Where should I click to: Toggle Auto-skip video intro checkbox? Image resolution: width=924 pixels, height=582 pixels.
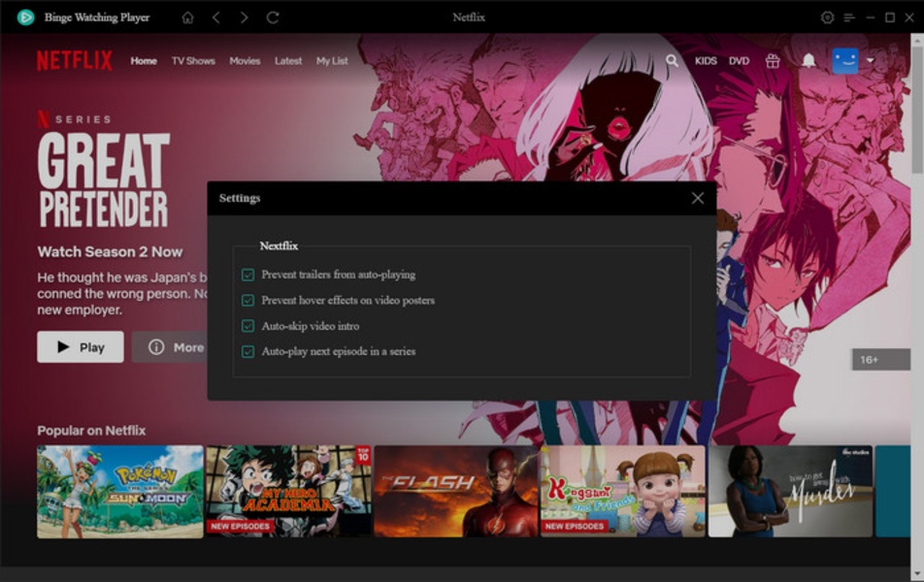click(x=248, y=326)
